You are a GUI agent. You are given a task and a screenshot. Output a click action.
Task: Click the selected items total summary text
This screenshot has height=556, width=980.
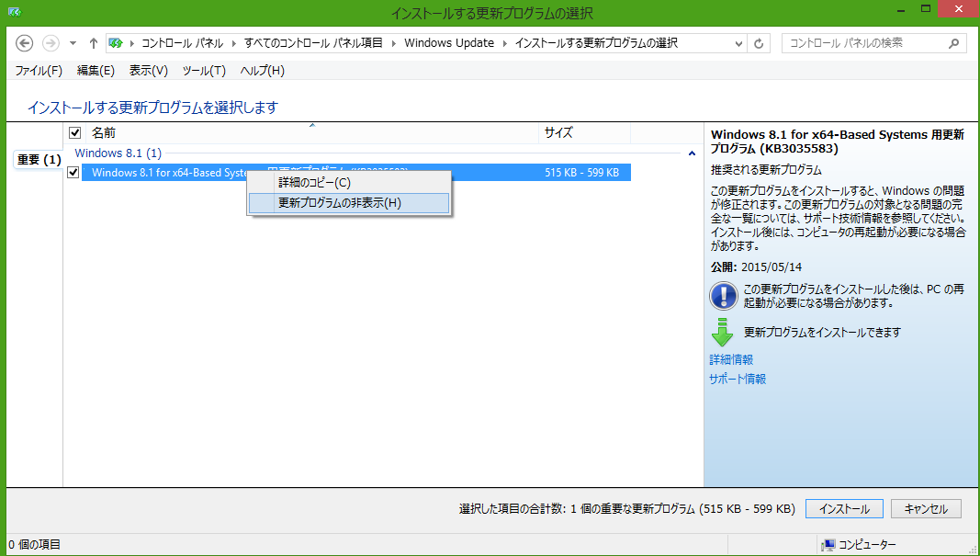pyautogui.click(x=627, y=509)
